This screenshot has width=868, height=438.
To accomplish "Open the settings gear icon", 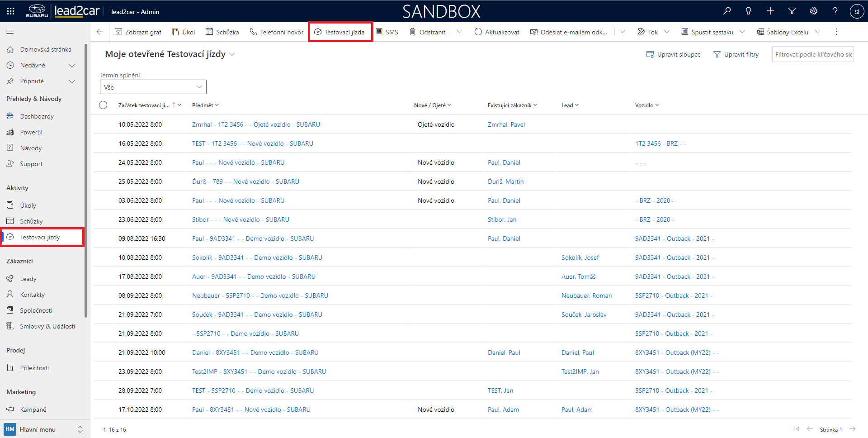I will pos(814,11).
